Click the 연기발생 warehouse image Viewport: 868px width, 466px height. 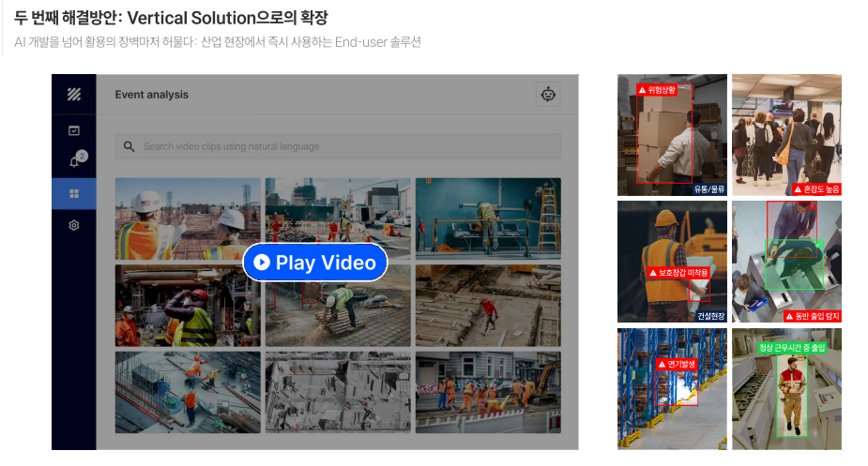pyautogui.click(x=672, y=388)
